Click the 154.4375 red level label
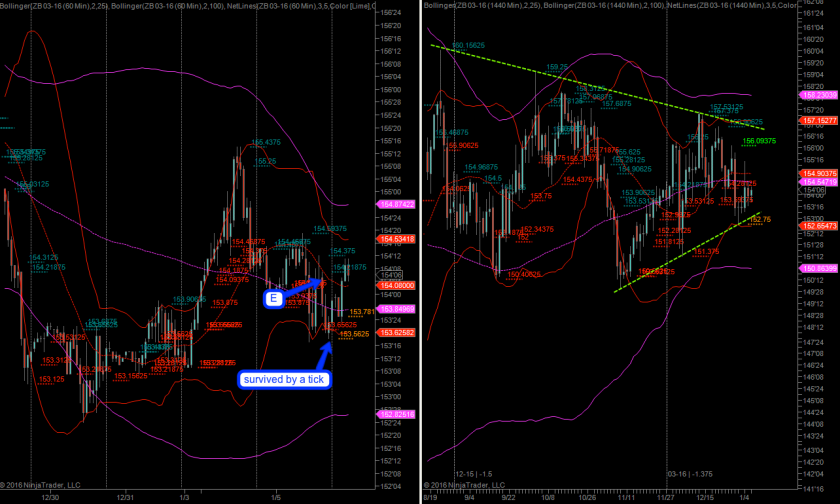Image resolution: width=840 pixels, height=504 pixels. (578, 179)
